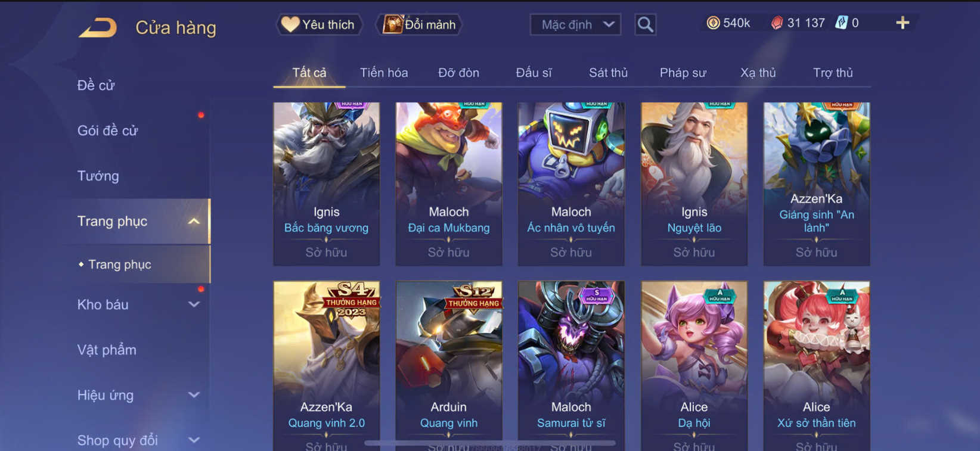Click the back arrow icon beside Cửa hàng
This screenshot has width=980, height=451.
click(x=98, y=27)
